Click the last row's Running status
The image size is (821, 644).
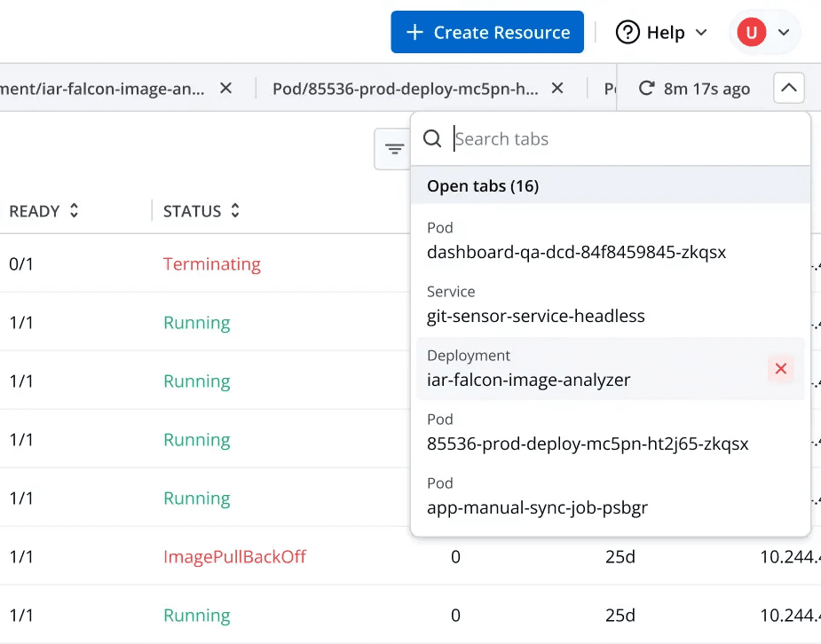point(197,616)
